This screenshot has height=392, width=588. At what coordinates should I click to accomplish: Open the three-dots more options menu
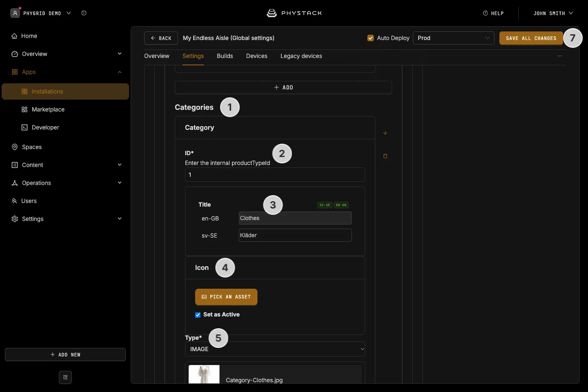(x=560, y=56)
